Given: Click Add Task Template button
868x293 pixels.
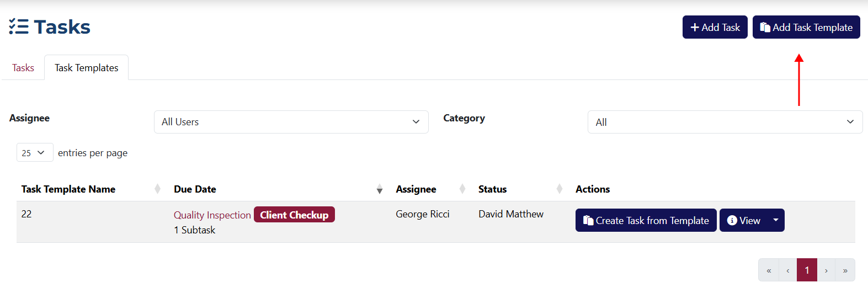Looking at the screenshot, I should click(806, 27).
